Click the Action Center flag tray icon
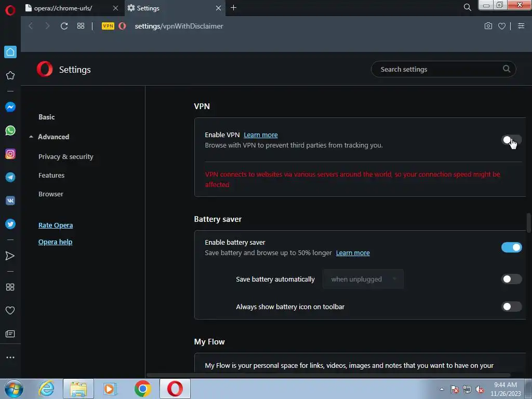The width and height of the screenshot is (532, 399). [x=455, y=390]
